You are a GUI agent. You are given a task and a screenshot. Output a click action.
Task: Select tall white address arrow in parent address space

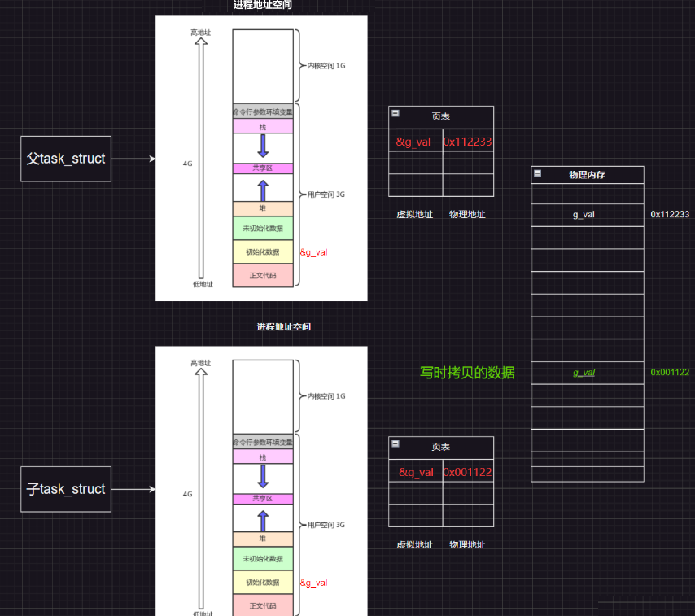[x=201, y=158]
